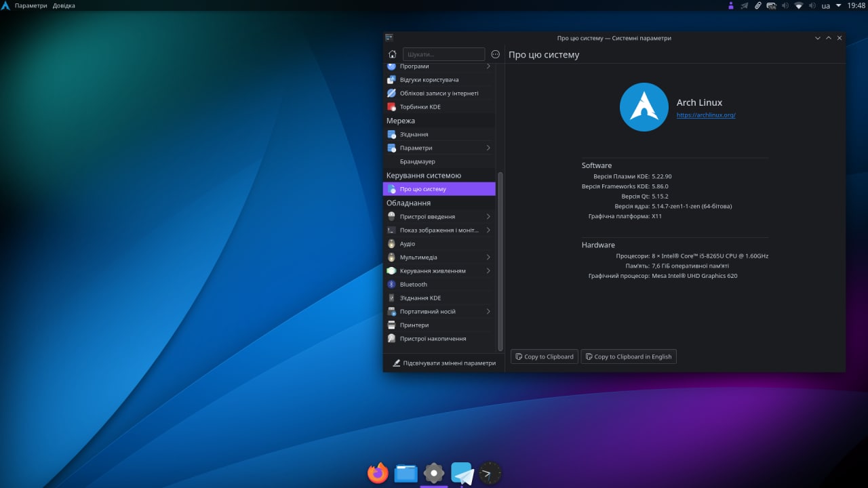Open the Аудіо speaker icon
The image size is (868, 488).
tap(391, 244)
